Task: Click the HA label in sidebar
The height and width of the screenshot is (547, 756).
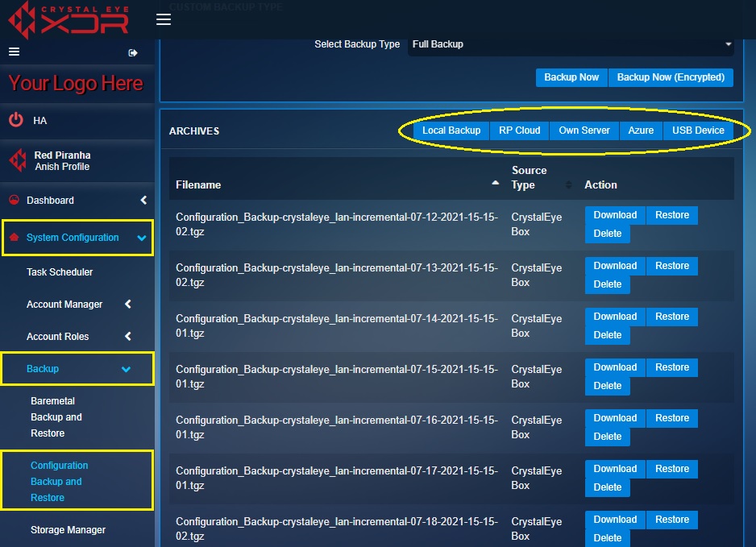Action: coord(40,121)
